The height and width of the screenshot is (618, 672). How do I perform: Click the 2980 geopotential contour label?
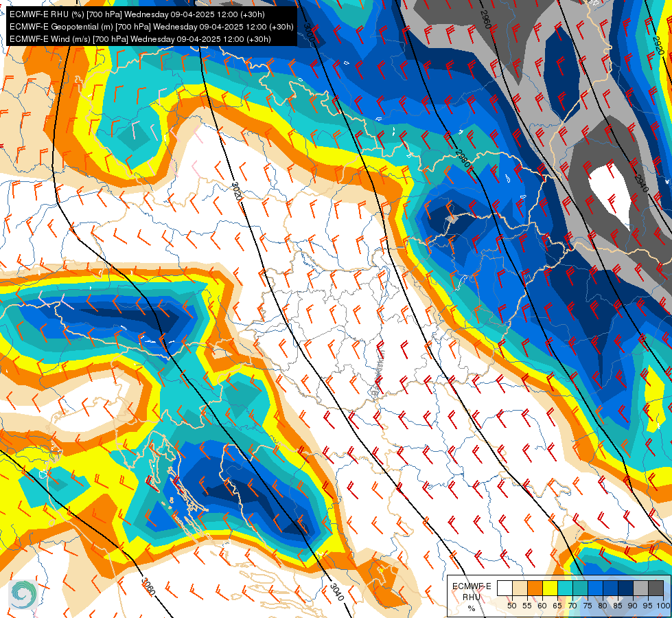tap(463, 159)
